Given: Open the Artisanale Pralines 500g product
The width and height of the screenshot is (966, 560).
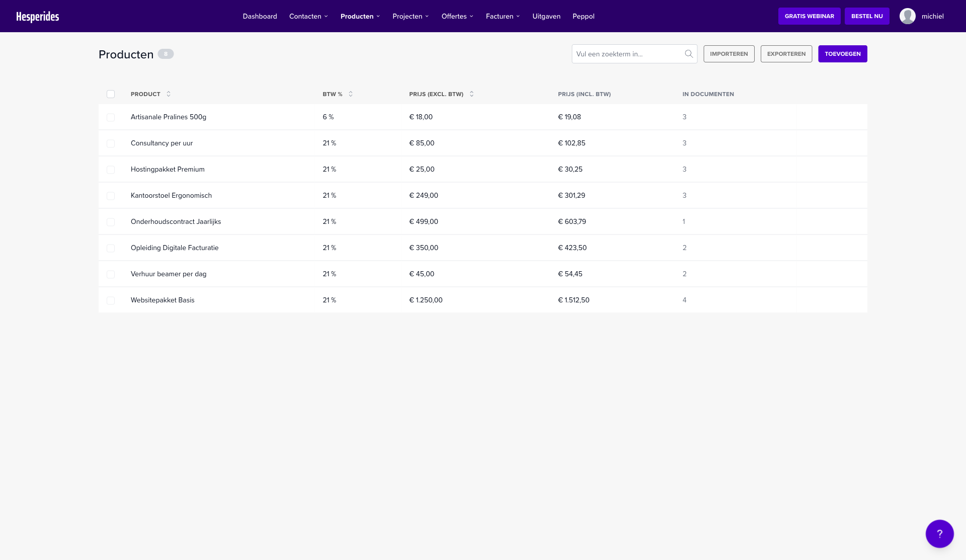Looking at the screenshot, I should coord(169,117).
